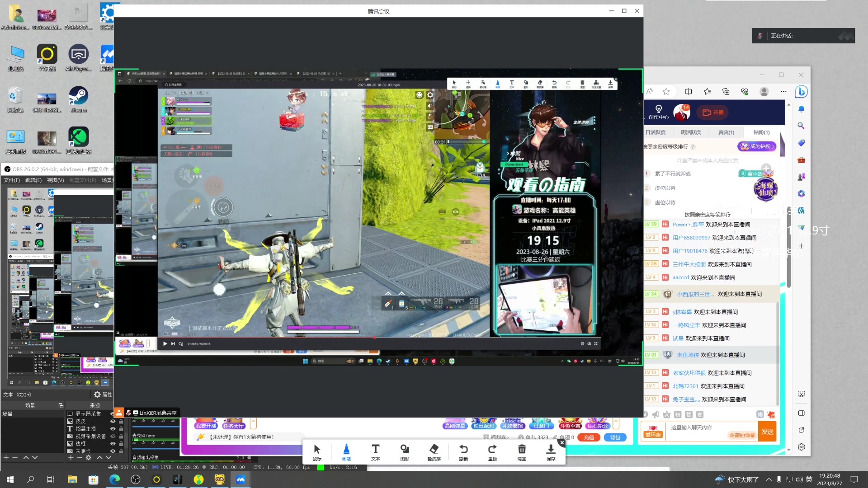Click the 清空 (clear) trash annotation button

coord(522,452)
